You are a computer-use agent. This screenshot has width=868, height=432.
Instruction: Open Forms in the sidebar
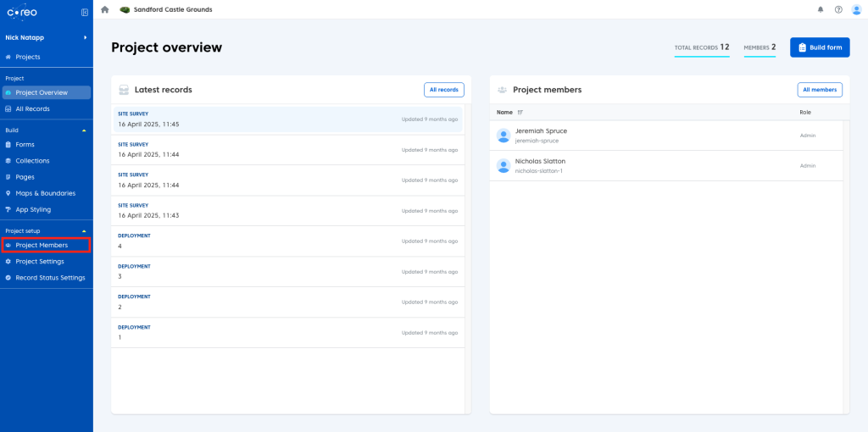[x=25, y=145]
